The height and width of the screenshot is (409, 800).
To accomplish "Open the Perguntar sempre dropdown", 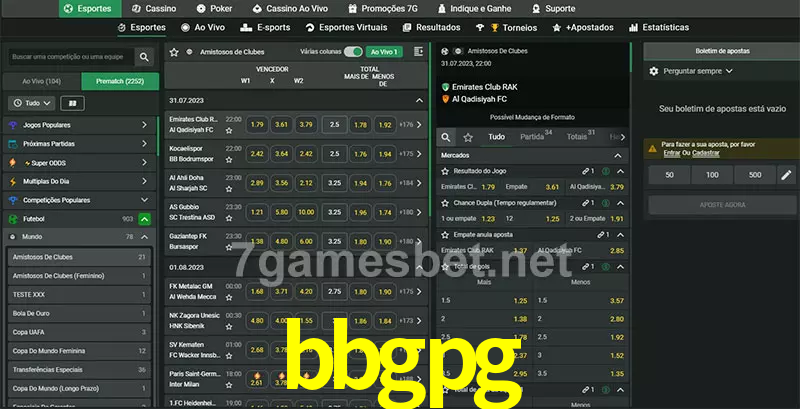I will [x=699, y=71].
